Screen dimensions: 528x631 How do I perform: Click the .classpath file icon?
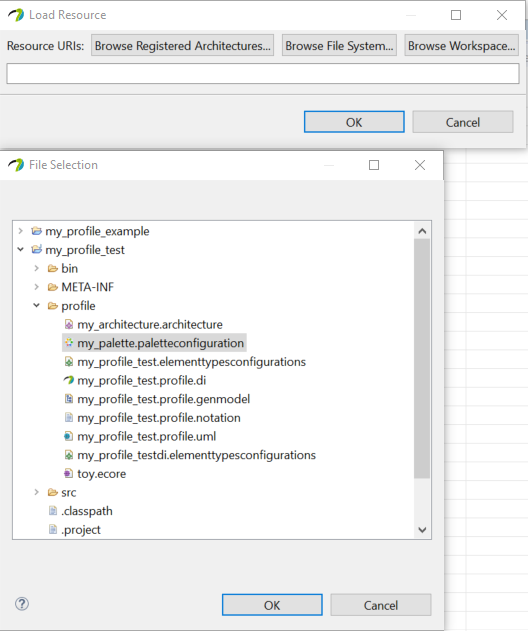point(53,511)
